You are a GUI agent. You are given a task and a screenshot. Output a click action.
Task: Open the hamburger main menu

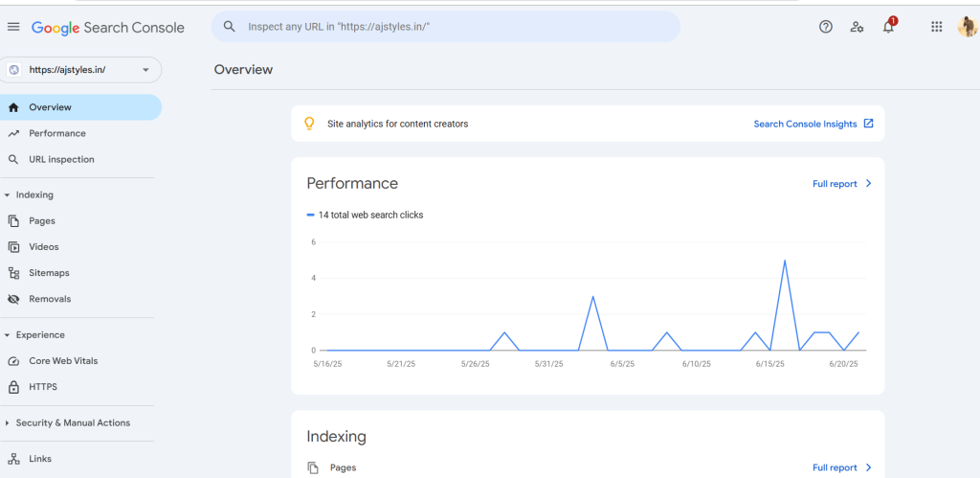coord(13,27)
